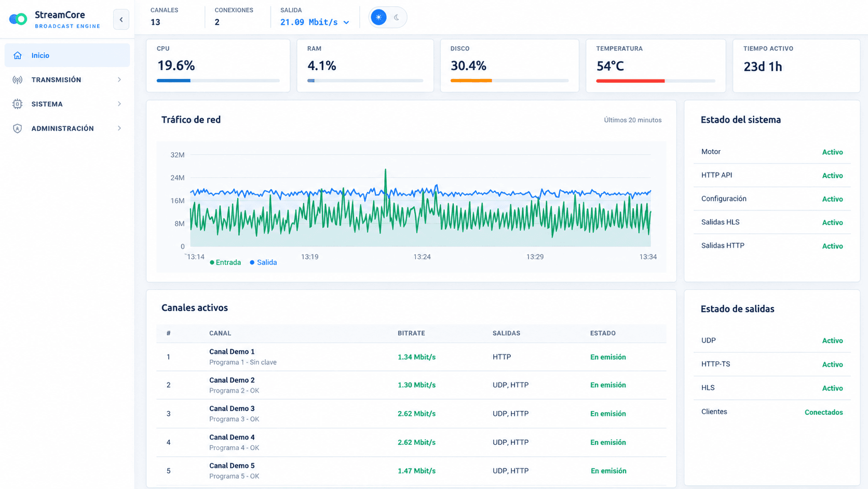Screen dimensions: 868x489
Task: Switch to light mode sun icon
Action: [x=378, y=17]
